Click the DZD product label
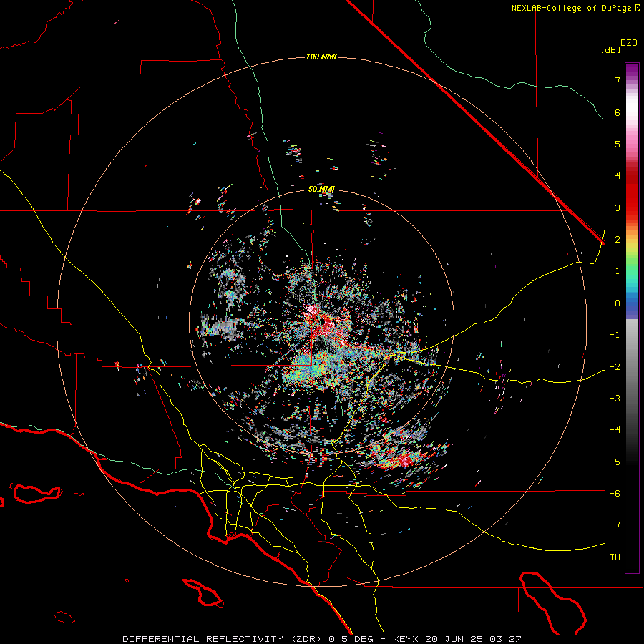Image resolution: width=644 pixels, height=644 pixels. (x=629, y=43)
